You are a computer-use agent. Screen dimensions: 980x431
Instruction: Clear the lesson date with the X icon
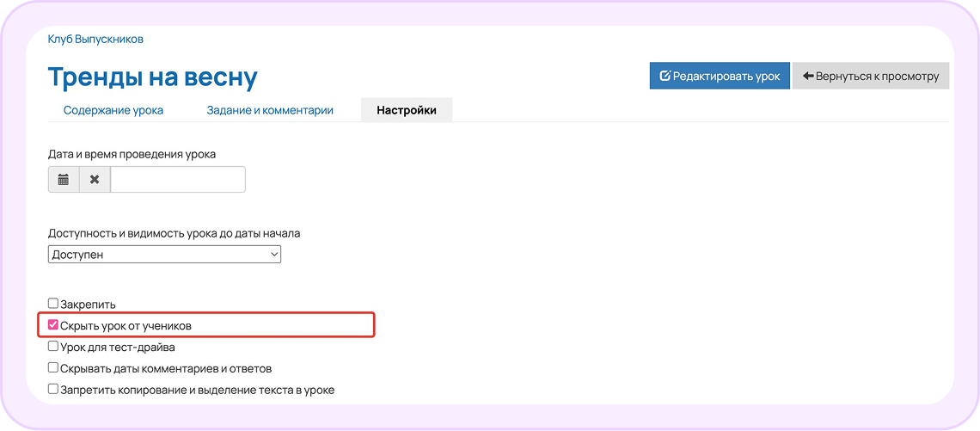tap(95, 180)
